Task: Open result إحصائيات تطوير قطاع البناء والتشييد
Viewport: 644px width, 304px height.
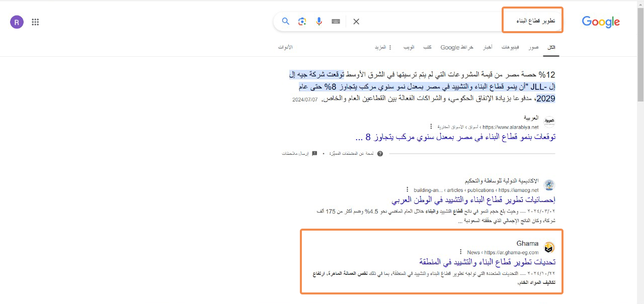Action: coord(474,200)
